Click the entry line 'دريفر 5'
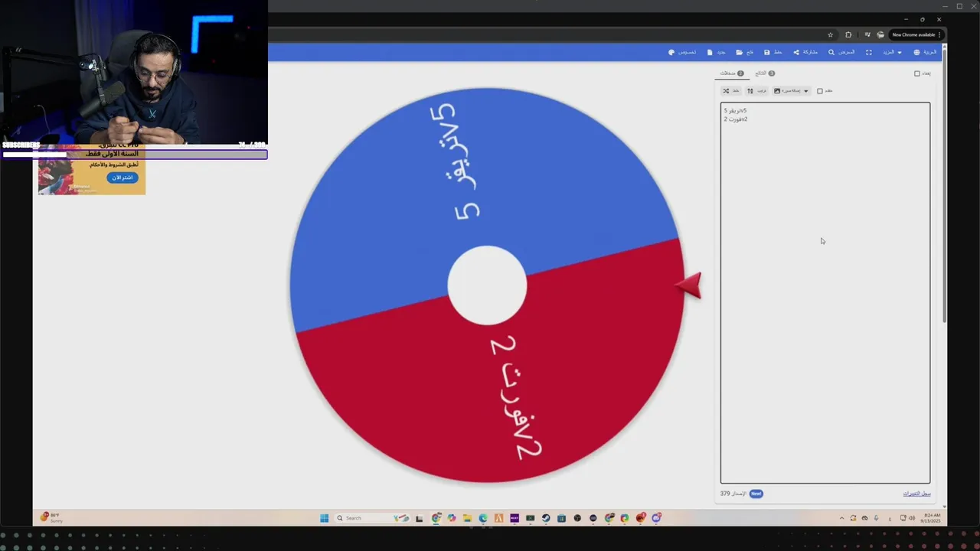 coord(735,110)
